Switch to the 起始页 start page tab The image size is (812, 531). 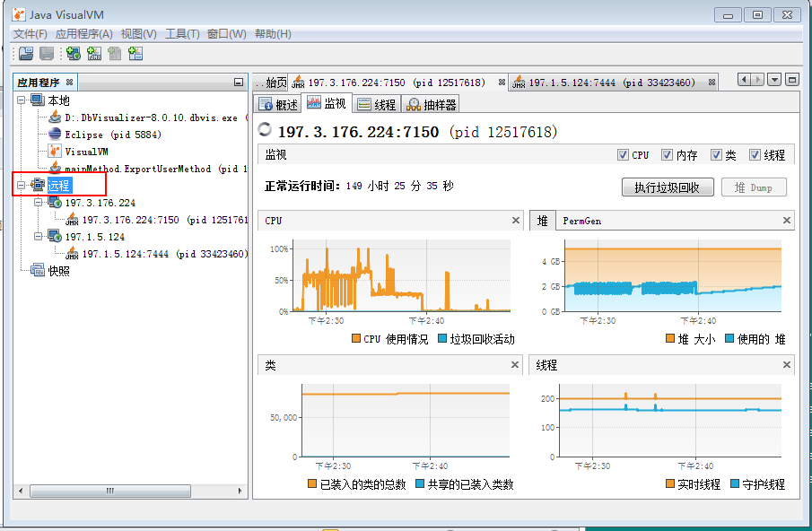(271, 83)
